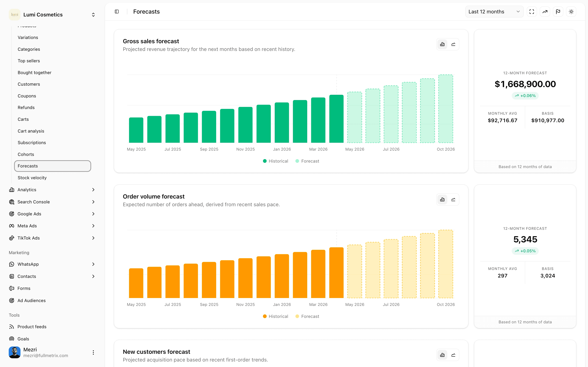This screenshot has height=367, width=588.
Task: Go to Refunds page
Action: [26, 108]
